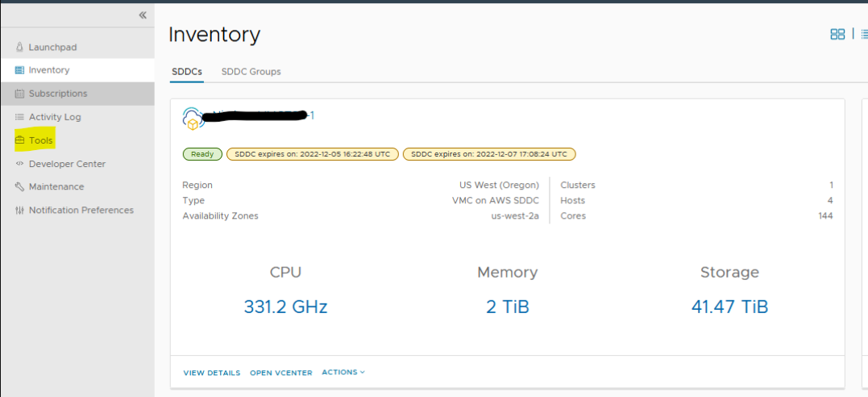
Task: Click the Inventory sidebar icon
Action: tap(19, 70)
